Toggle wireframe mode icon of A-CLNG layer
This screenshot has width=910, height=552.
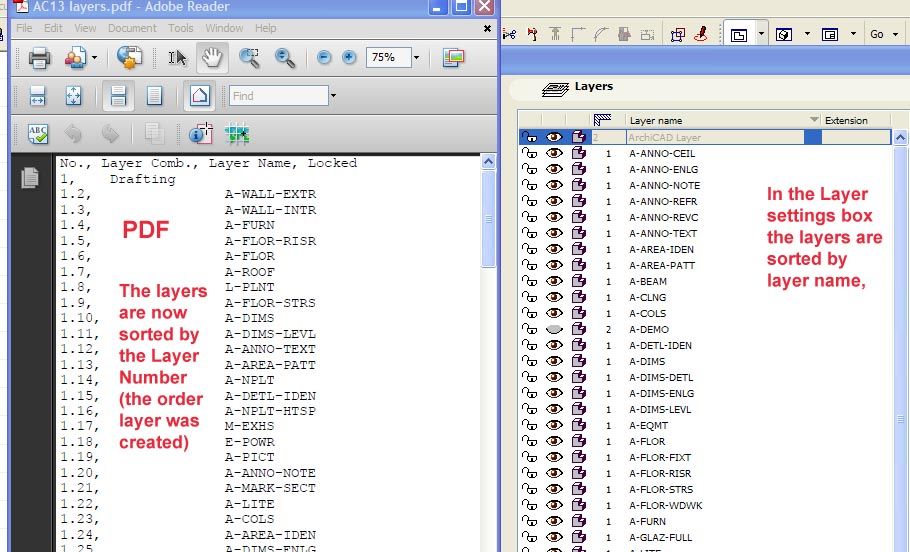coord(579,297)
